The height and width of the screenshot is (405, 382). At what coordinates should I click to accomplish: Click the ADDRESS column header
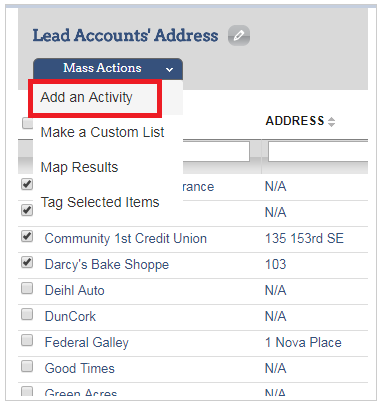coord(295,121)
